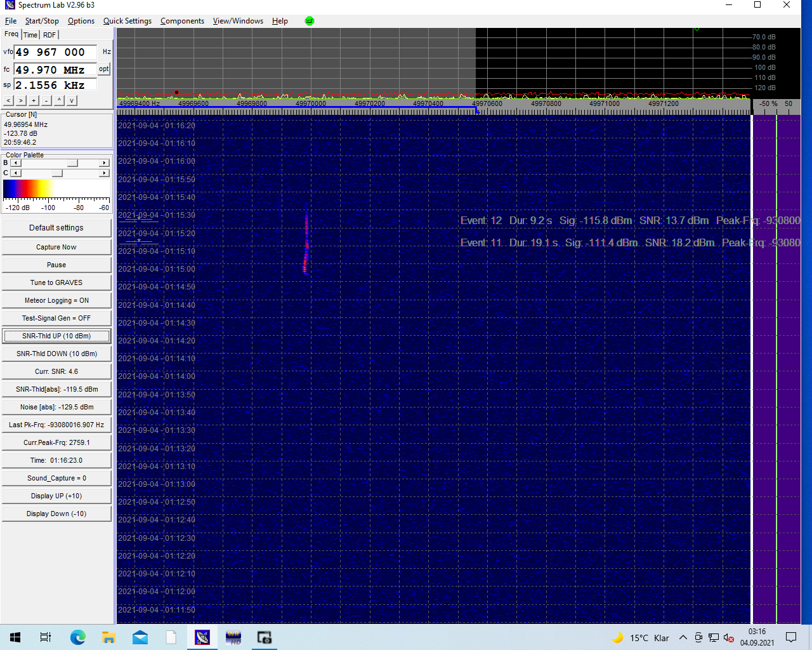Click the B brightness slider thumb
The image size is (812, 650).
72,163
